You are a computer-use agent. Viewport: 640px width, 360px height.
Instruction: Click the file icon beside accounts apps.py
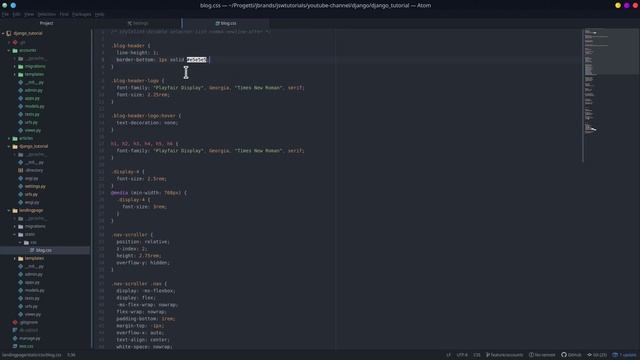[21, 98]
